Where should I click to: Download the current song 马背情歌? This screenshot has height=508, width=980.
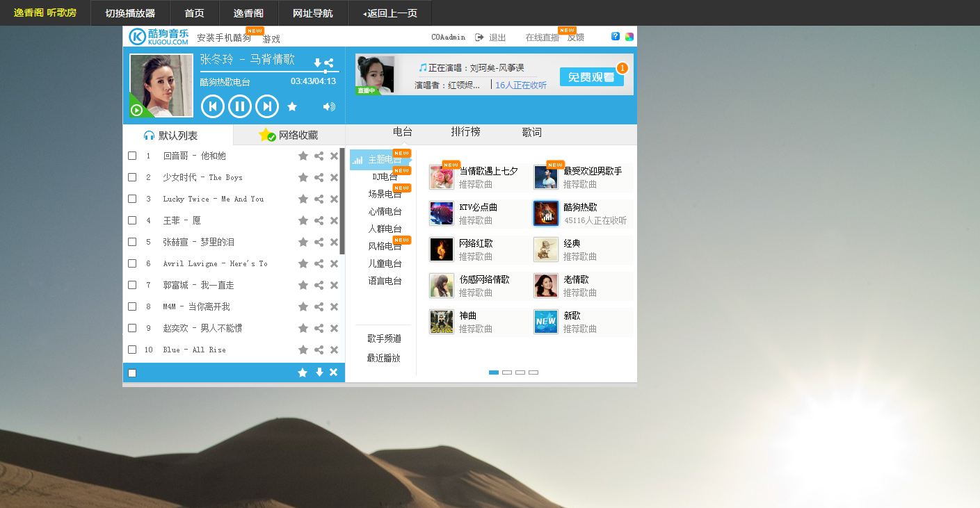point(317,63)
